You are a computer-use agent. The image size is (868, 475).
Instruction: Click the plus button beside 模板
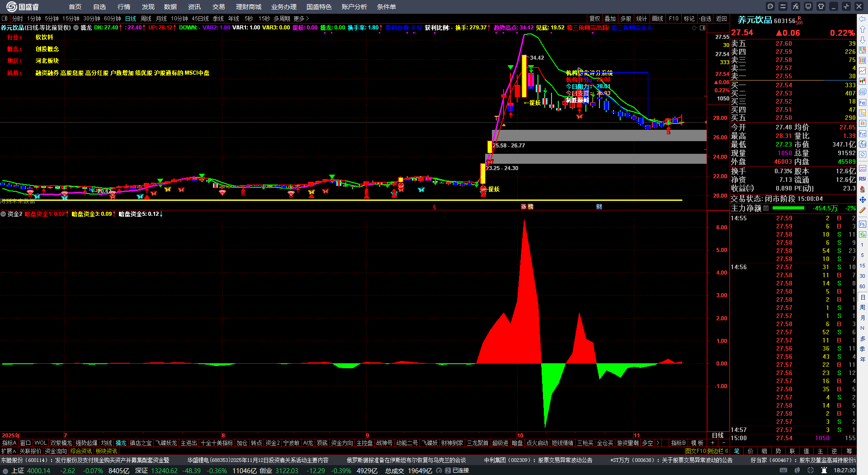click(712, 443)
